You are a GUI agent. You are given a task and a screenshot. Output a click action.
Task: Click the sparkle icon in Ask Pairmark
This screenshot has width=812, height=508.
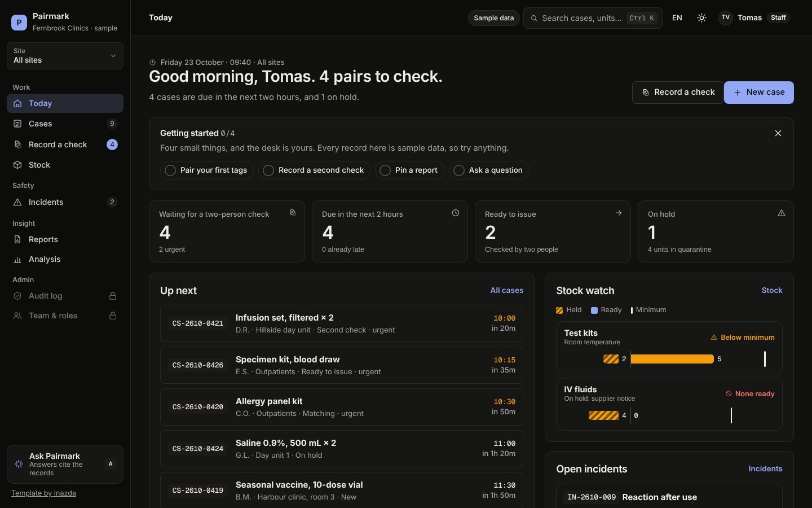[x=19, y=464]
